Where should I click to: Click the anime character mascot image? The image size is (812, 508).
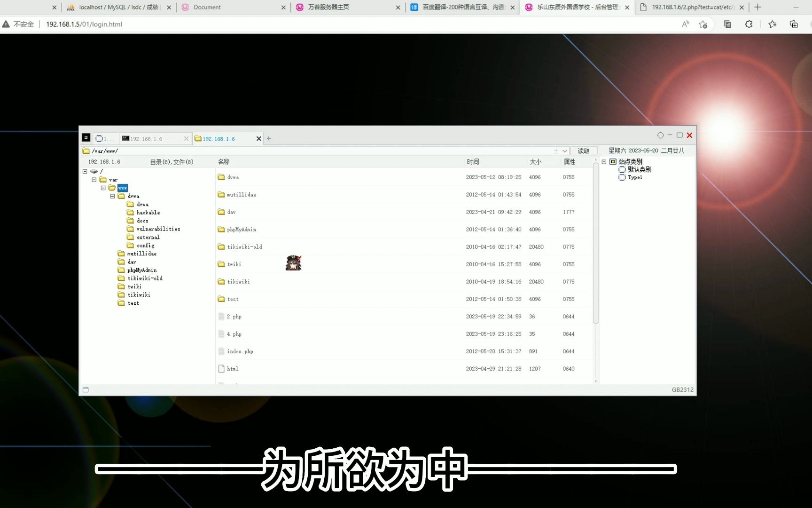pos(293,262)
